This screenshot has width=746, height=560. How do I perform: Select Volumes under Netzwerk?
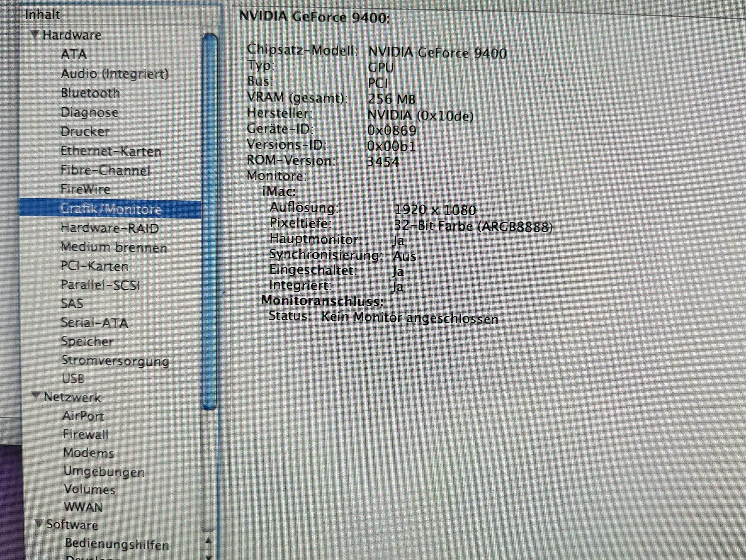90,489
